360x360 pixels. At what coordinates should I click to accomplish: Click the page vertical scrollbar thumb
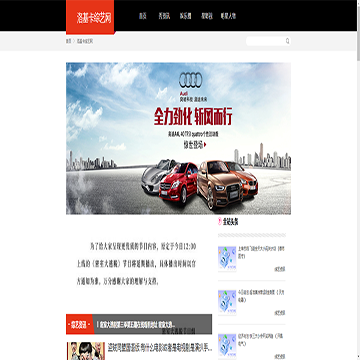(358, 30)
